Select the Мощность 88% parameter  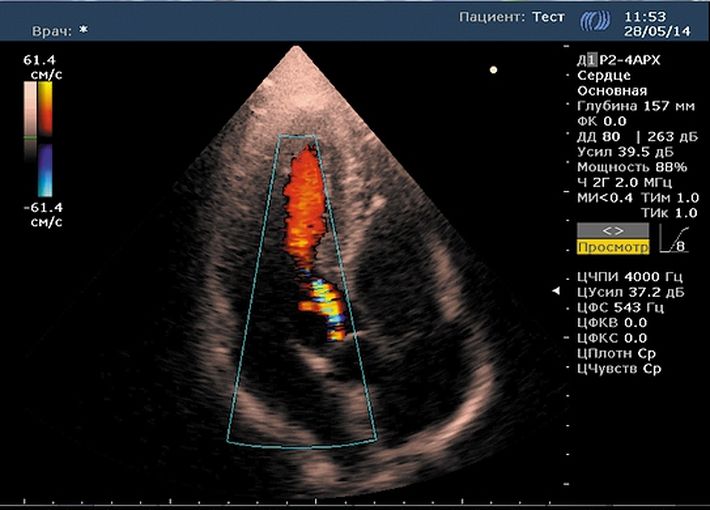(x=619, y=166)
